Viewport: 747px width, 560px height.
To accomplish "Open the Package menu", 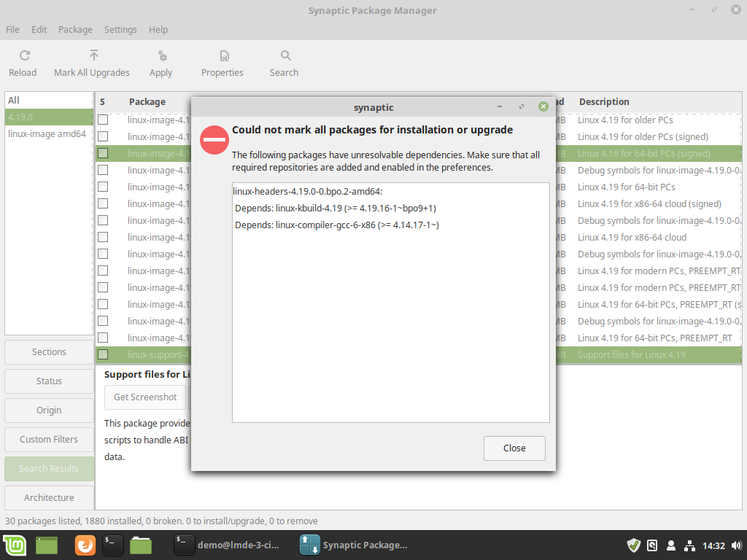I will tap(75, 29).
